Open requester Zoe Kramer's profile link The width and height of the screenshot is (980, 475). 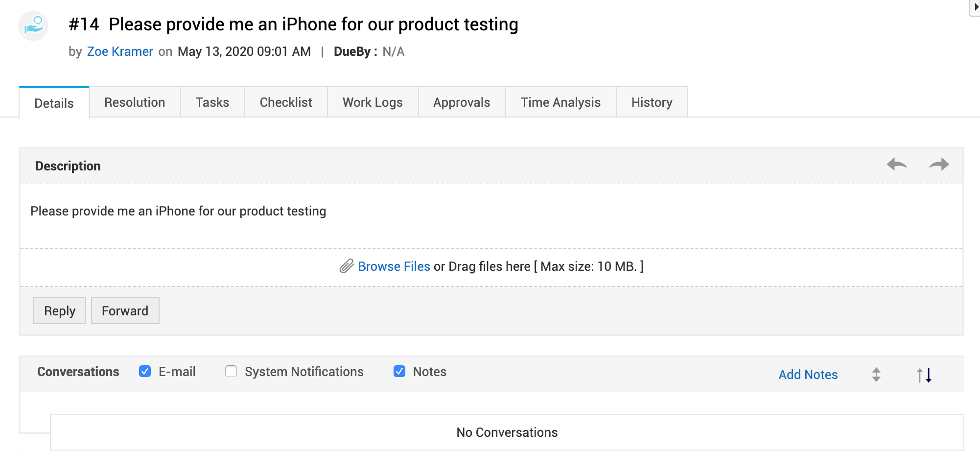point(120,51)
